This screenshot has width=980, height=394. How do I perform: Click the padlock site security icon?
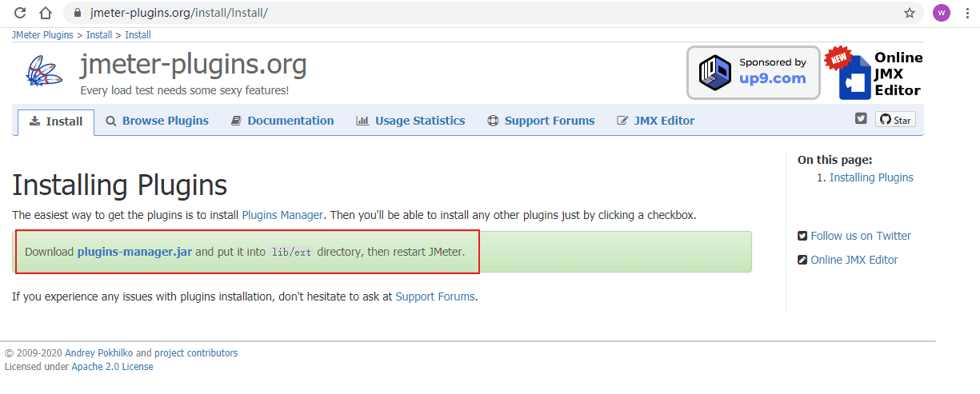[x=78, y=13]
